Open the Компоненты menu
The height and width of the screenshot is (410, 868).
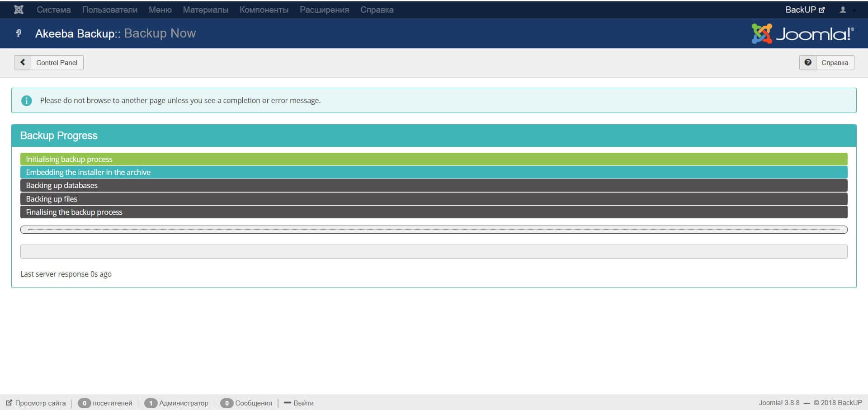(264, 9)
